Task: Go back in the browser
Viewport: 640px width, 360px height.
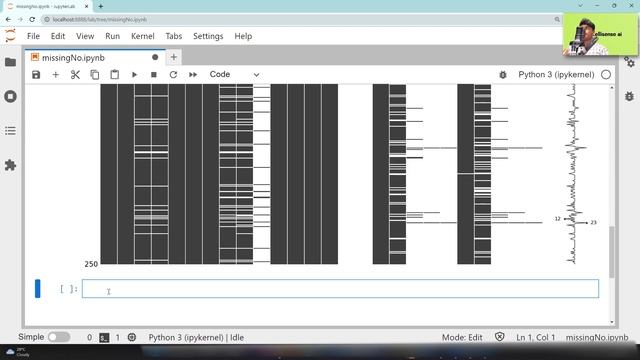Action: [x=8, y=19]
